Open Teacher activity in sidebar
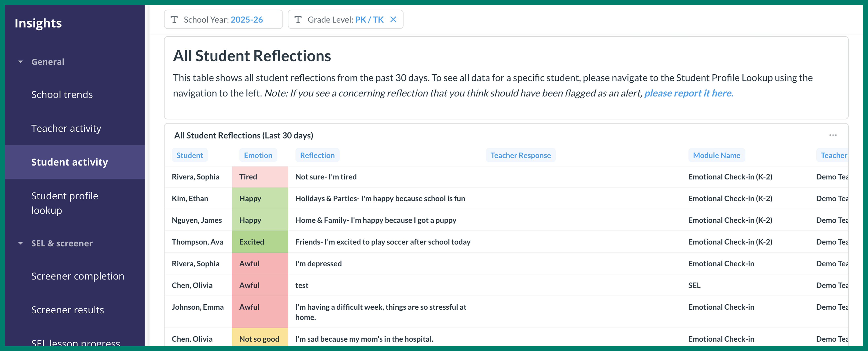The height and width of the screenshot is (351, 868). [x=66, y=128]
